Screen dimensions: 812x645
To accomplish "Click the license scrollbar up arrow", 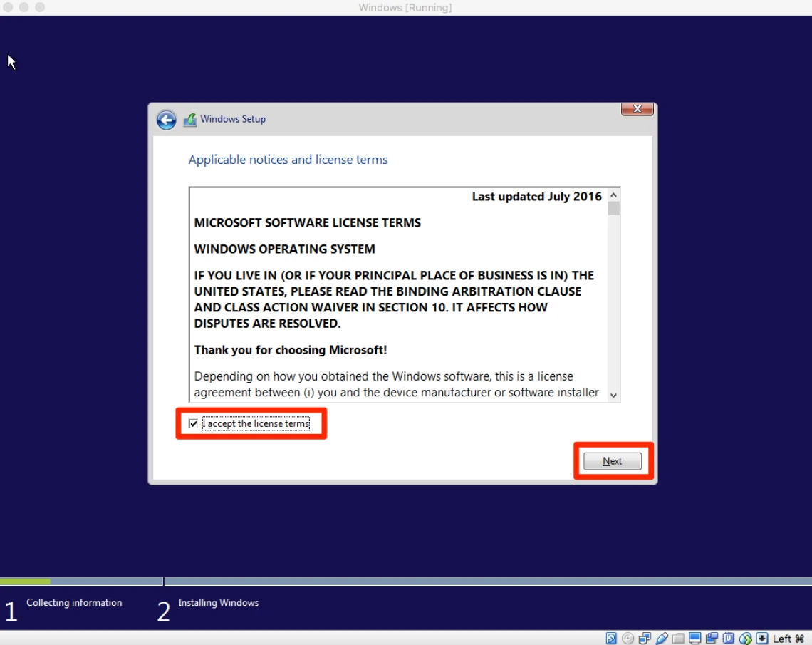I will pyautogui.click(x=614, y=195).
